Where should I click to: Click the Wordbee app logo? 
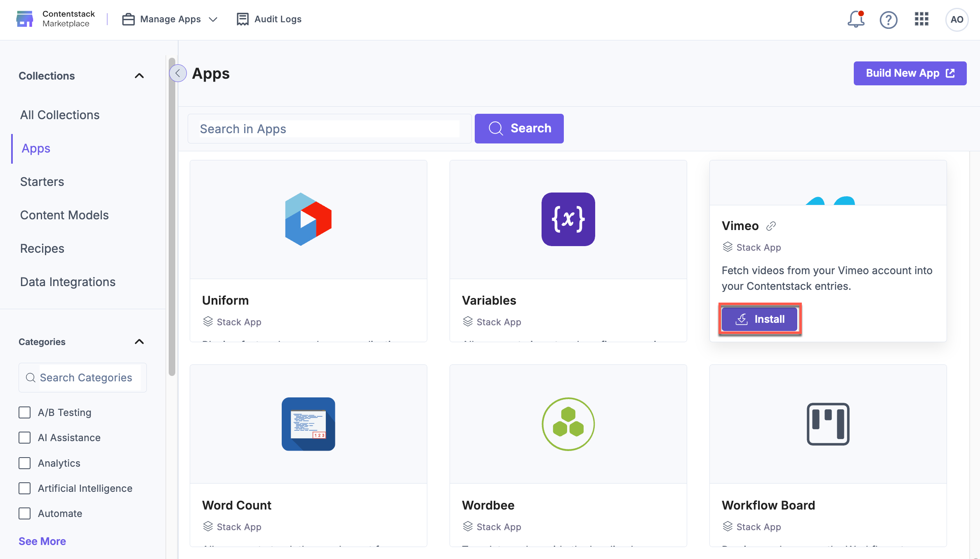(568, 424)
